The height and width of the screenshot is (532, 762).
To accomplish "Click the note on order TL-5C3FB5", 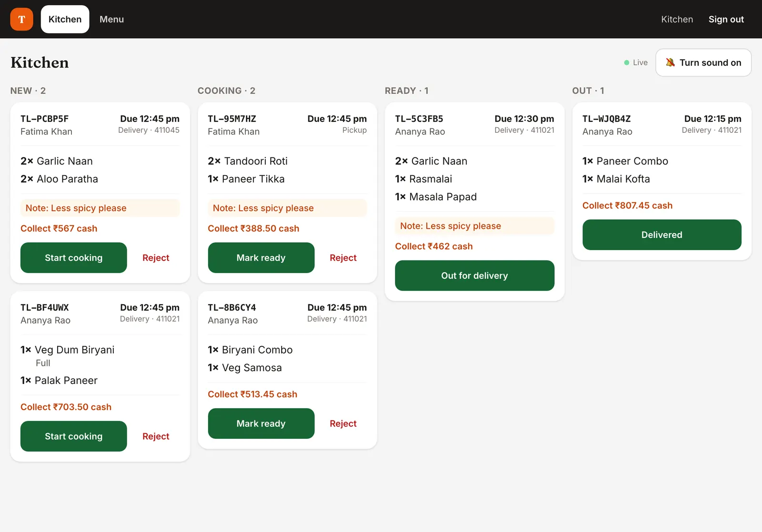I will [x=474, y=226].
